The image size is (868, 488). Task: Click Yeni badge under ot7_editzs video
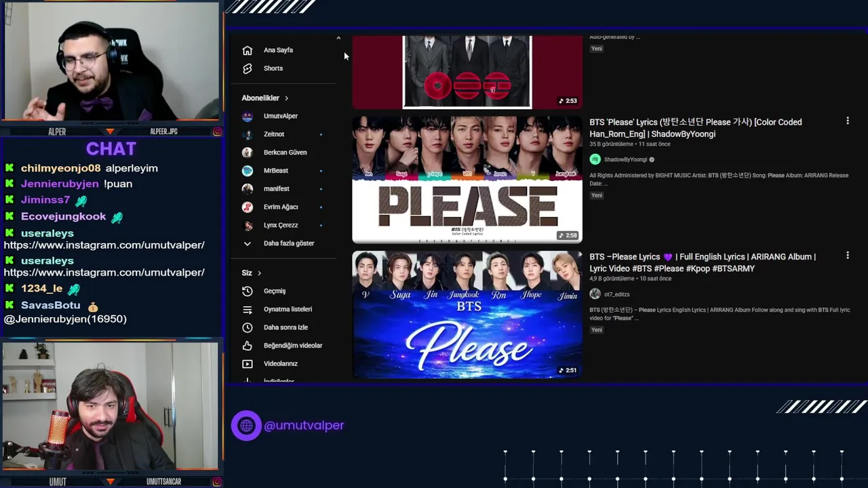coord(597,330)
